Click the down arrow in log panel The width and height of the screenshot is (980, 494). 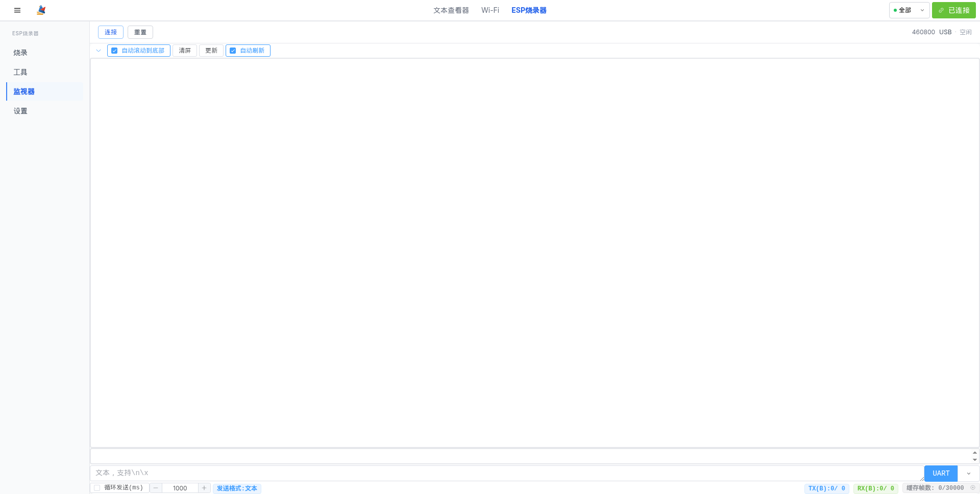coord(974,460)
